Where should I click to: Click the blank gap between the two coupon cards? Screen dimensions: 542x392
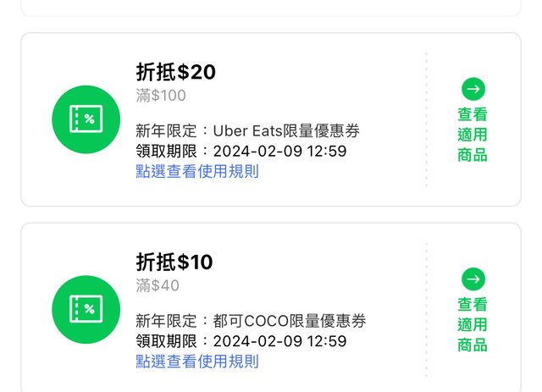[271, 214]
